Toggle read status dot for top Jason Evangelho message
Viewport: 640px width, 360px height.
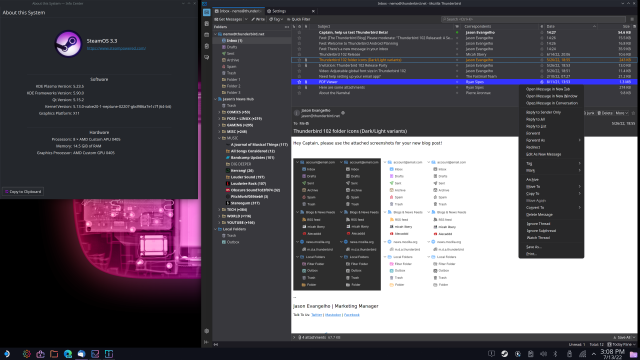point(457,32)
